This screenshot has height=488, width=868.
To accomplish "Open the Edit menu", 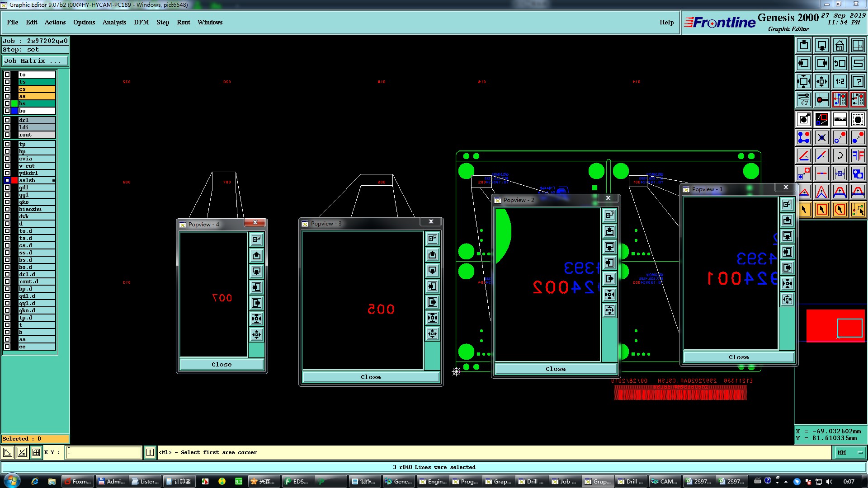I will [32, 22].
